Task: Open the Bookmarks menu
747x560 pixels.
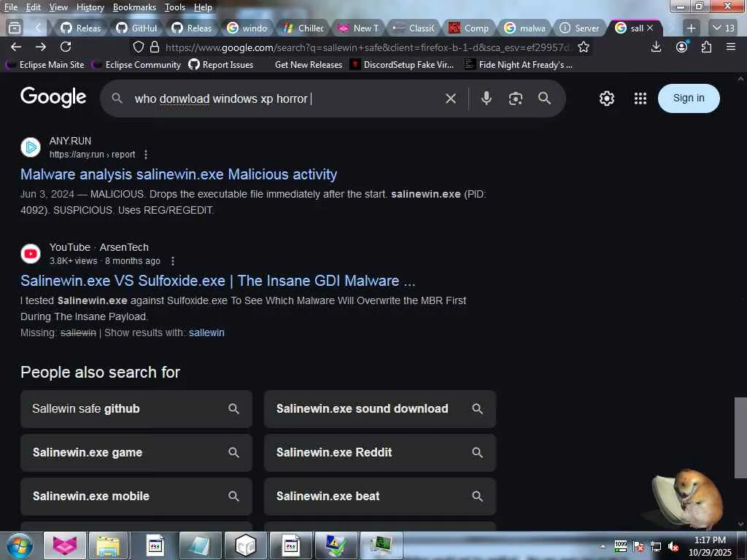Action: click(134, 7)
